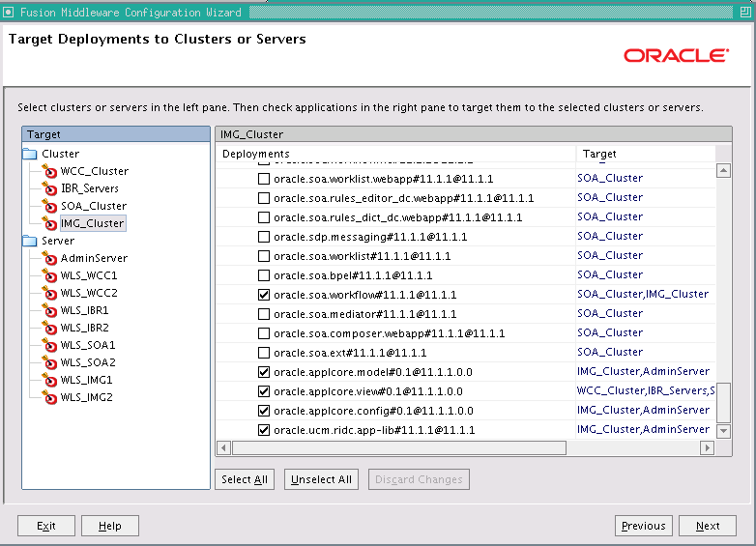
Task: Select IMG_Cluster in target tree
Action: click(93, 223)
